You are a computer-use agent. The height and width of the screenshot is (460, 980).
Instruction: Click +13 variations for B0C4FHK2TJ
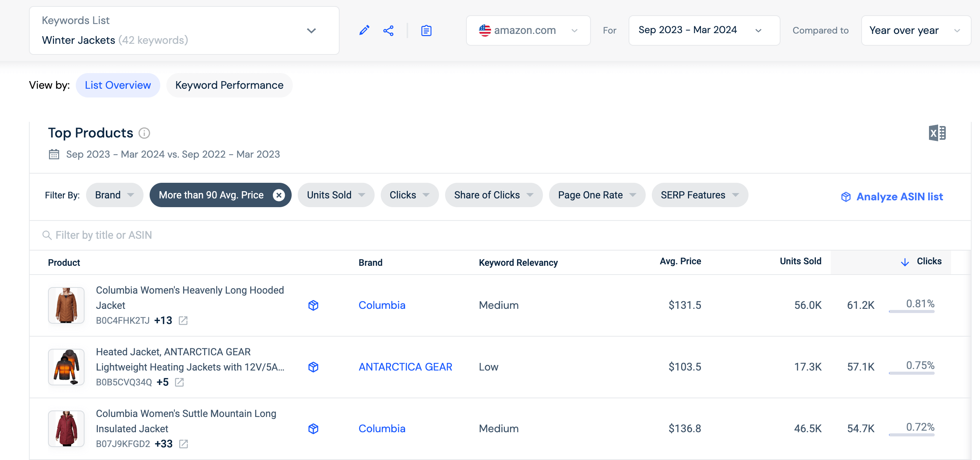tap(163, 321)
